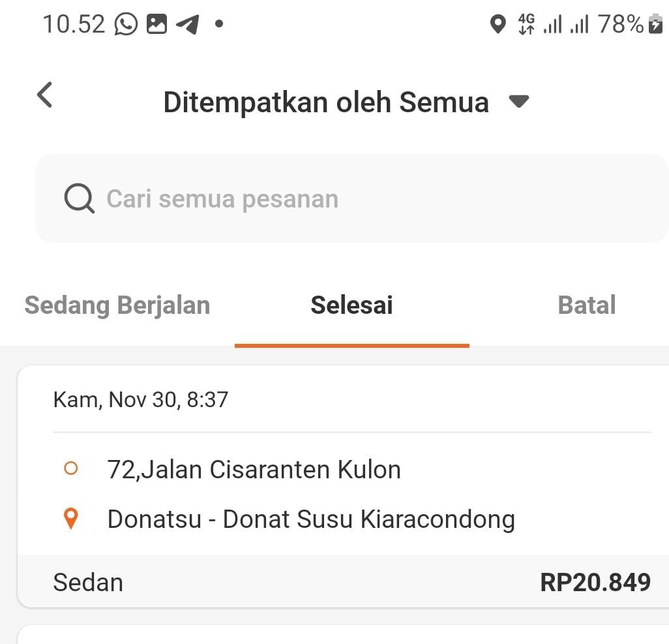Screen dimensions: 669x644
Task: Expand the Ditempatkan oleh Semua dropdown arrow
Action: 518,102
